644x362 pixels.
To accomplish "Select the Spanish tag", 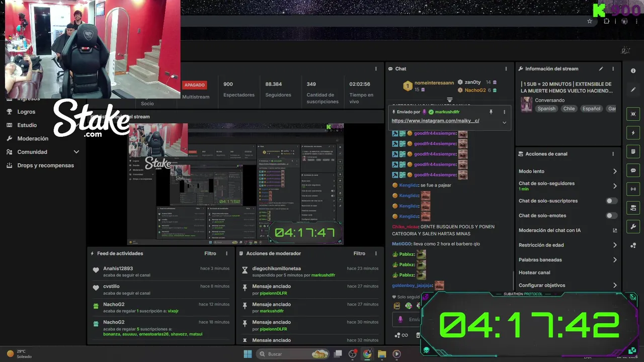I will click(x=546, y=109).
